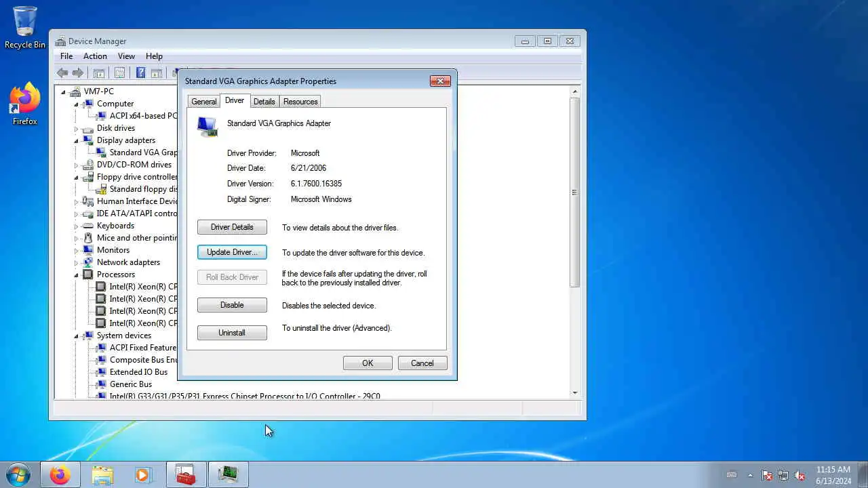Image resolution: width=868 pixels, height=488 pixels.
Task: Click the on-screen keyboard tray icon
Action: tap(732, 475)
